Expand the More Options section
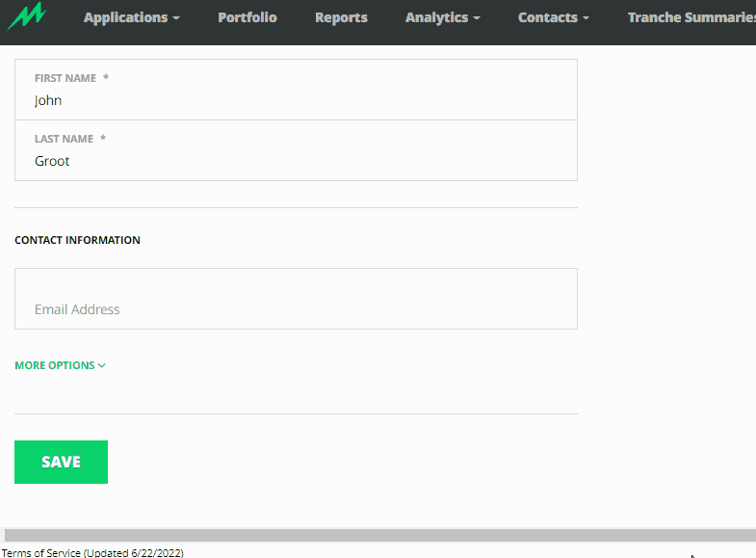 tap(60, 365)
